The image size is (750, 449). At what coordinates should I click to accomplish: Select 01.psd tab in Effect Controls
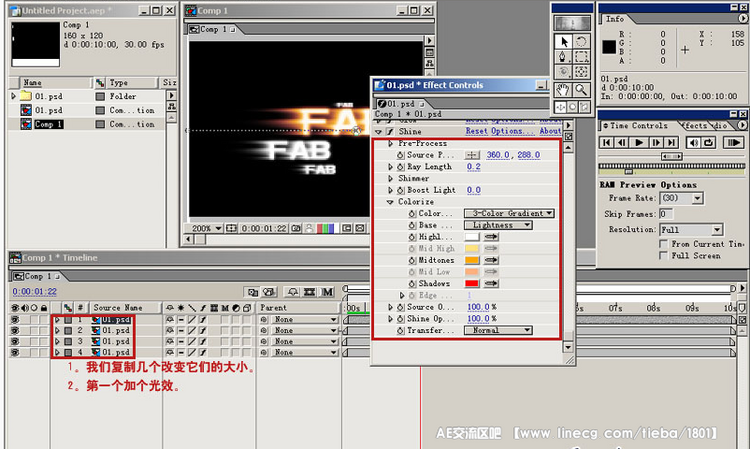(401, 104)
